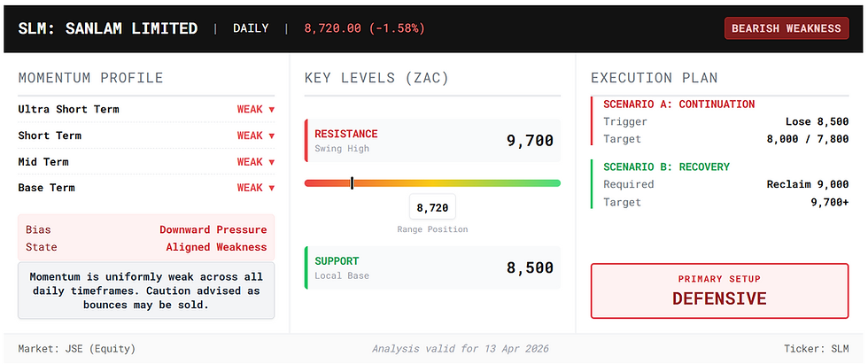
Task: Click the Execution Plan section header
Action: tap(654, 78)
